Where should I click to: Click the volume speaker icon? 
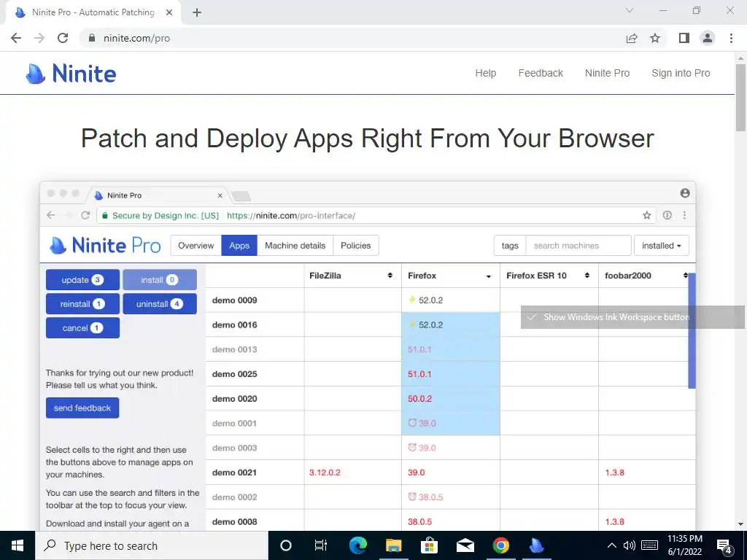coord(630,545)
